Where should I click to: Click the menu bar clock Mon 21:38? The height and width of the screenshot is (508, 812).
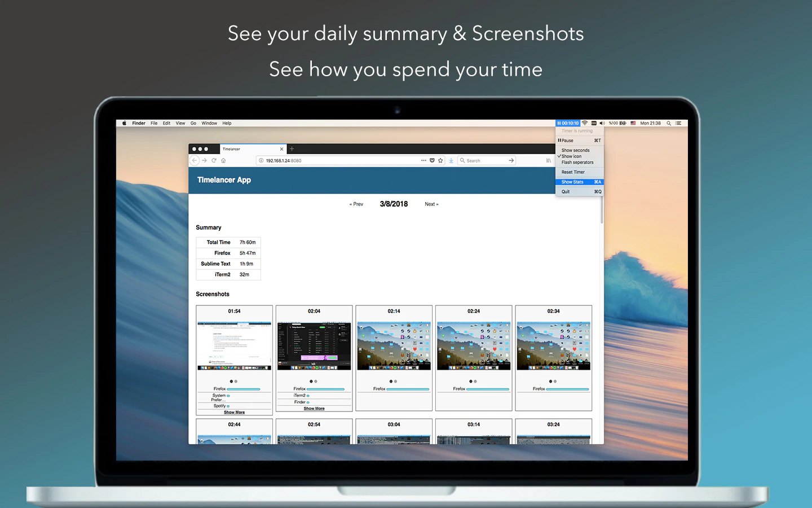[x=650, y=123]
